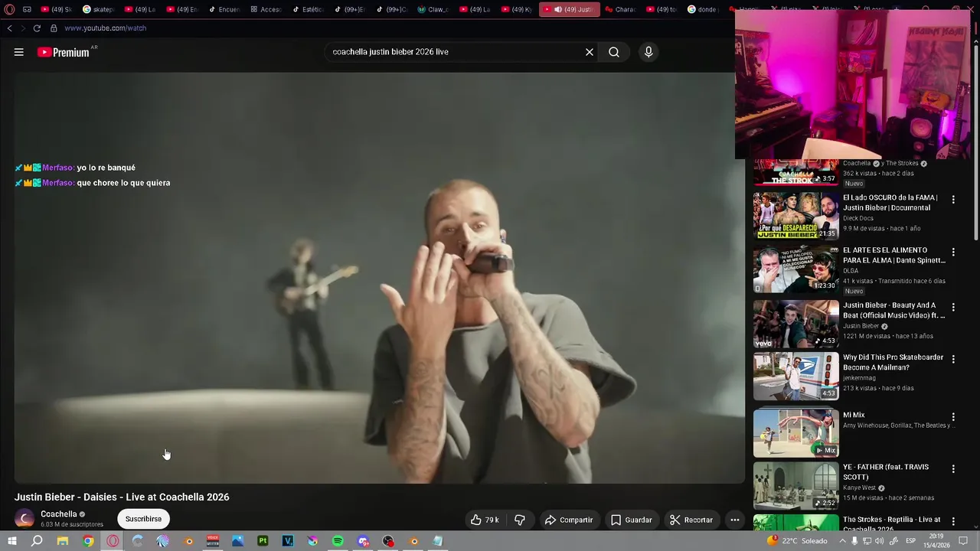The image size is (980, 551).
Task: Click the browser forward arrow
Action: pyautogui.click(x=22, y=28)
